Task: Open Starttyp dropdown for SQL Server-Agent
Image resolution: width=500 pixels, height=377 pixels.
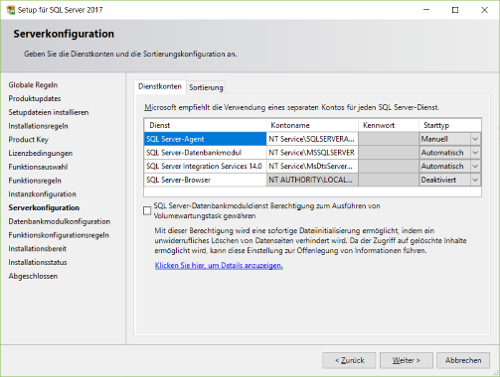Action: (x=475, y=139)
